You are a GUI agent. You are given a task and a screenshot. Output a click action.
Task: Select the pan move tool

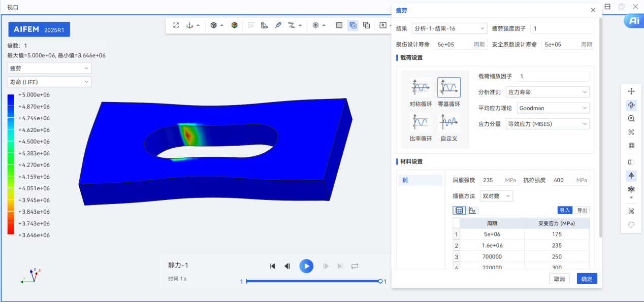(x=631, y=91)
